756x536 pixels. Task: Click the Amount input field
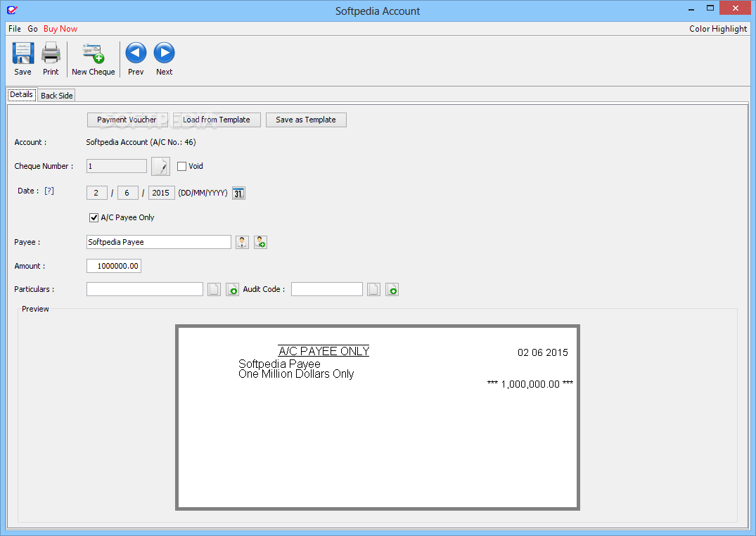(x=114, y=266)
